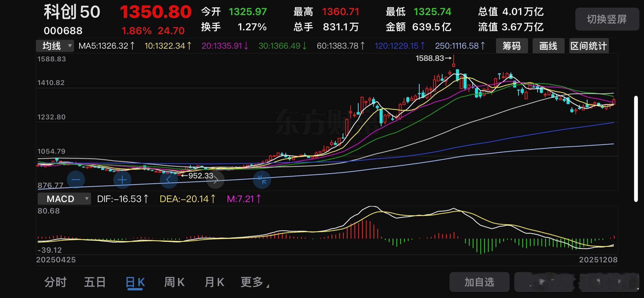The height and width of the screenshot is (298, 644).
Task: Enable the 画线 drawing tool
Action: click(548, 46)
